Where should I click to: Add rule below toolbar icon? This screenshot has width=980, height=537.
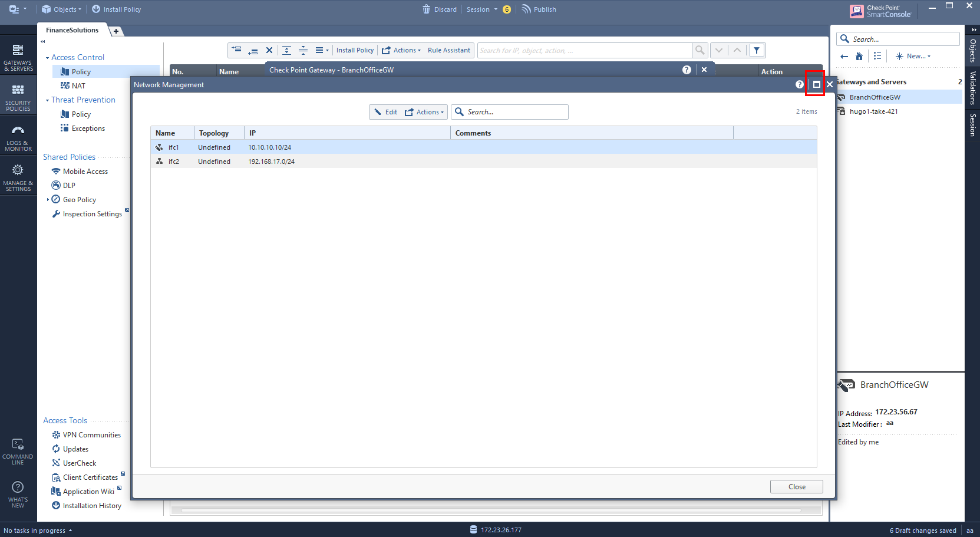(x=253, y=50)
